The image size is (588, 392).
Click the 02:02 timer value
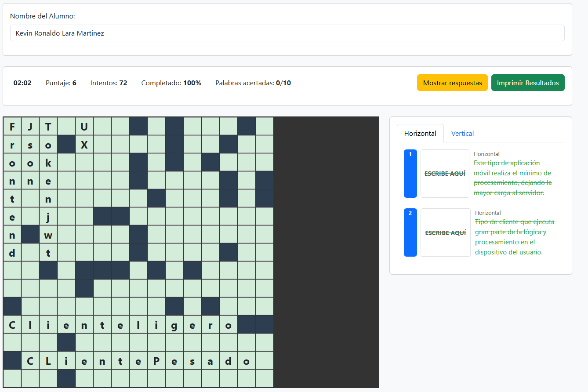[x=22, y=83]
